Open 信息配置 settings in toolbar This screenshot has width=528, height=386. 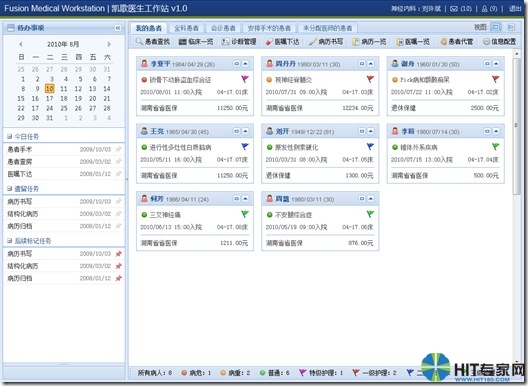[x=499, y=41]
